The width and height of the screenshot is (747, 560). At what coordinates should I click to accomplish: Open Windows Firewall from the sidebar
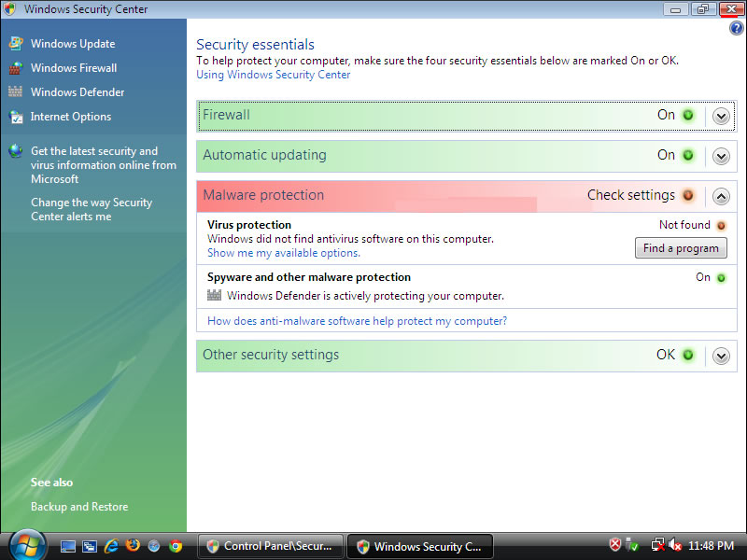click(x=15, y=68)
